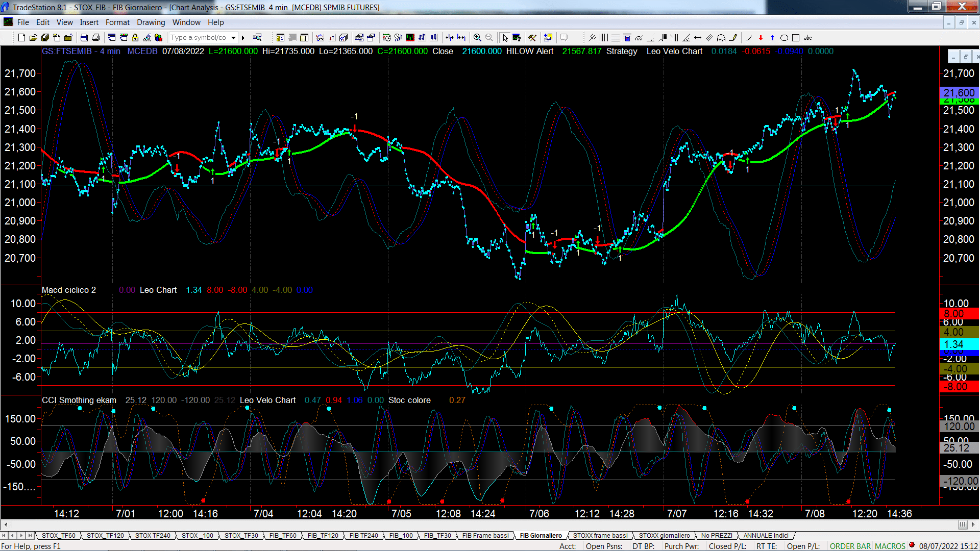Image resolution: width=980 pixels, height=551 pixels.
Task: Click the calendar clock time icon
Action: click(x=386, y=38)
